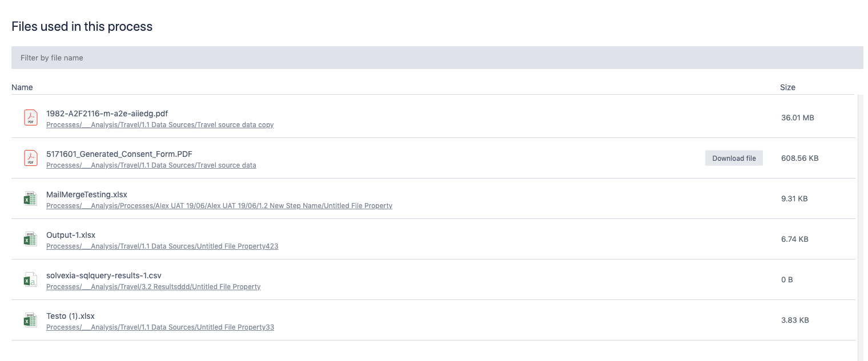Select the Testo (1).xlsx file name
Image resolution: width=868 pixels, height=361 pixels.
tap(70, 316)
